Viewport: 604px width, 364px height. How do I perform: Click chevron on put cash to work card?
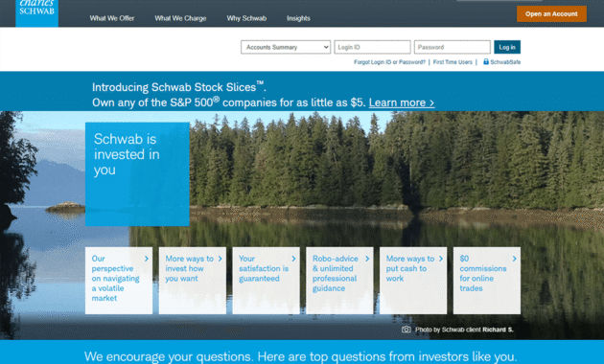tap(441, 259)
